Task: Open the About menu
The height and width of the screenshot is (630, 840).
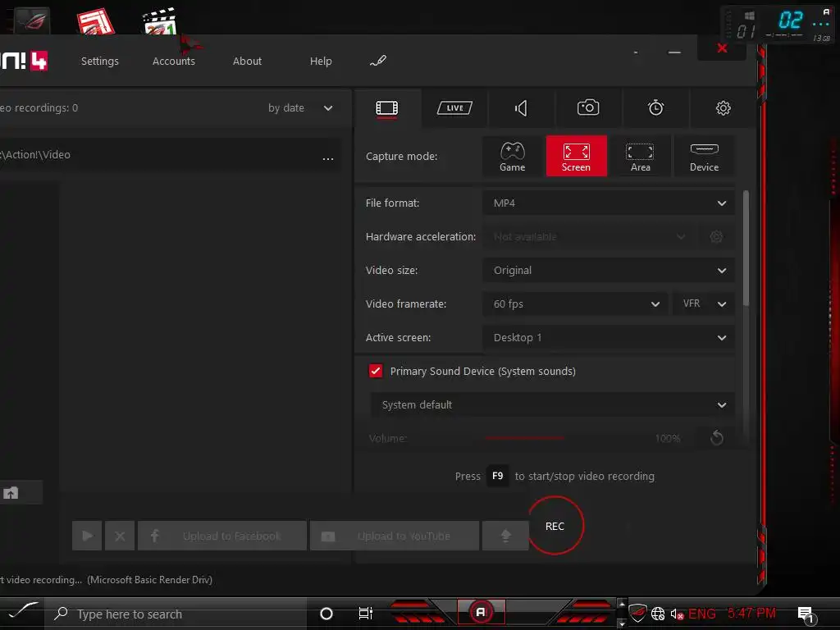Action: point(247,61)
